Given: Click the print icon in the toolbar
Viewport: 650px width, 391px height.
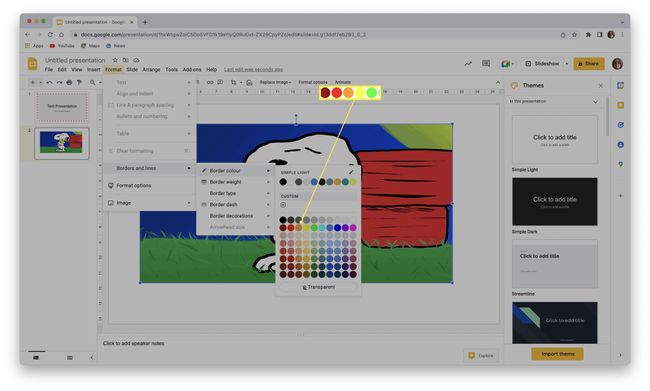Looking at the screenshot, I should click(69, 83).
